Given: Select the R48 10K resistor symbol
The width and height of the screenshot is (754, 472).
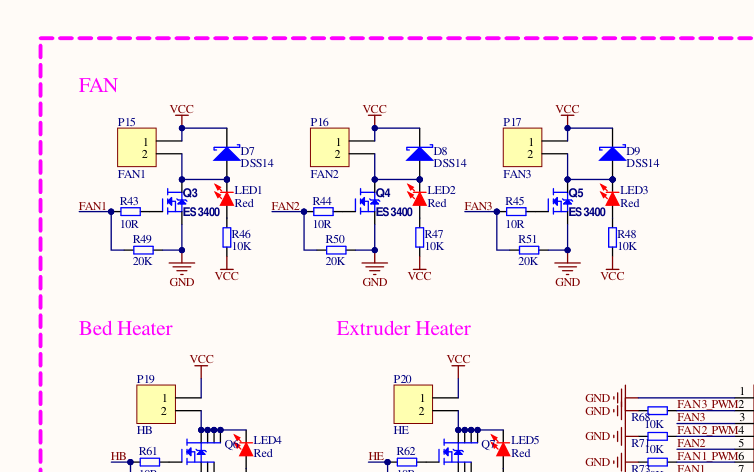Looking at the screenshot, I should coord(612,237).
